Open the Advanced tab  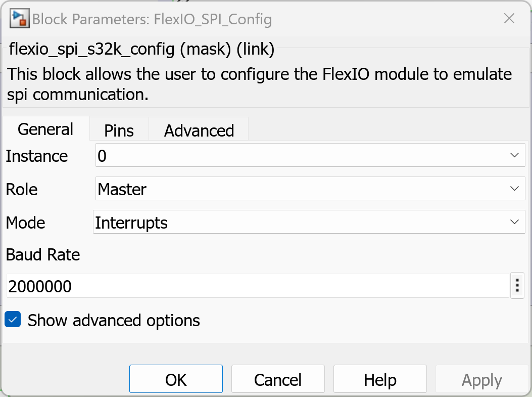click(x=199, y=130)
